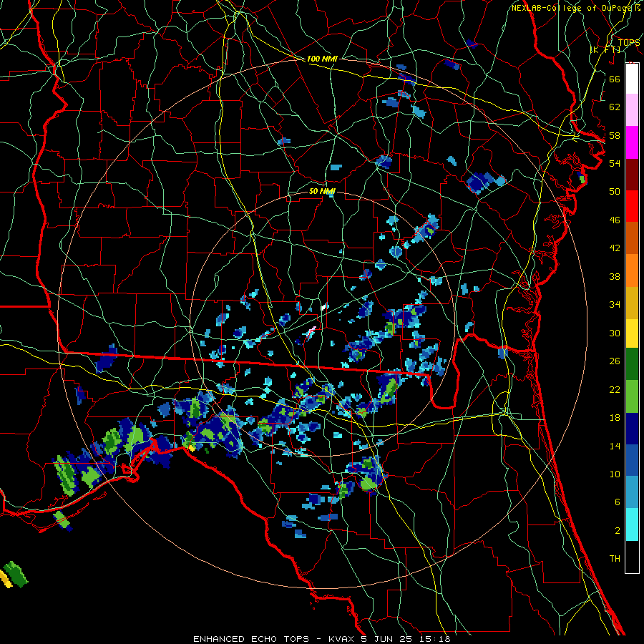Image resolution: width=644 pixels, height=644 pixels.
Task: Pick the yellow legend swatch
Action: pyautogui.click(x=632, y=333)
